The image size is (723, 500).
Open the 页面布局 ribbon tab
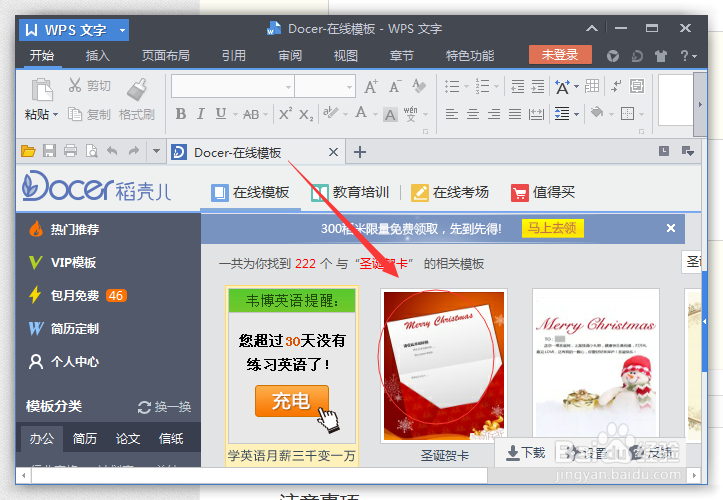[166, 56]
